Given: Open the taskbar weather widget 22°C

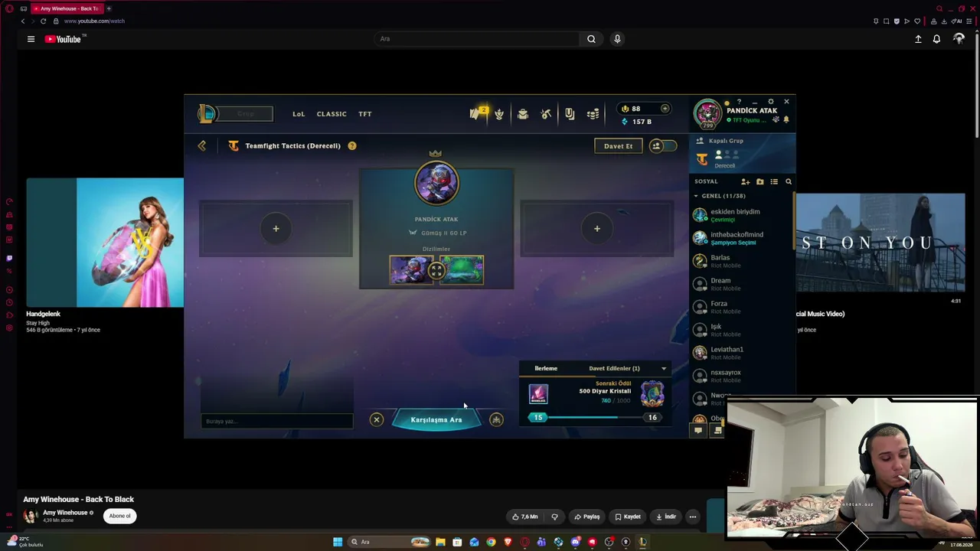Looking at the screenshot, I should [x=24, y=542].
